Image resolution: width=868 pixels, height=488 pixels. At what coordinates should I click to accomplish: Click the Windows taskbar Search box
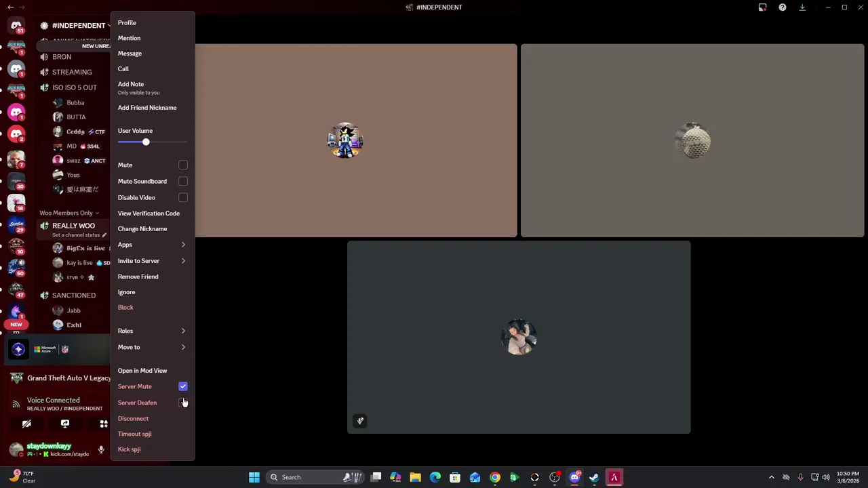coord(315,477)
